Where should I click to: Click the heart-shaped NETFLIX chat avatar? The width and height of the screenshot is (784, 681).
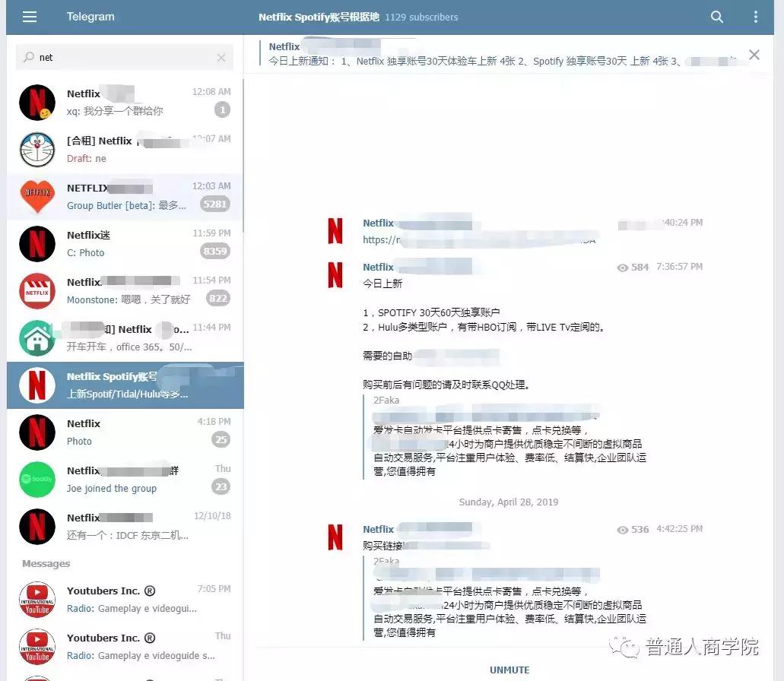37,197
